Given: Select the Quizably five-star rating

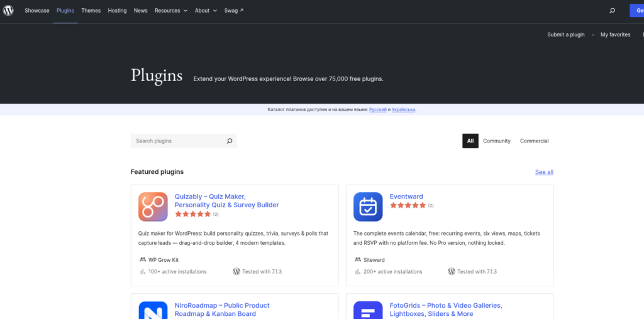Looking at the screenshot, I should [192, 214].
